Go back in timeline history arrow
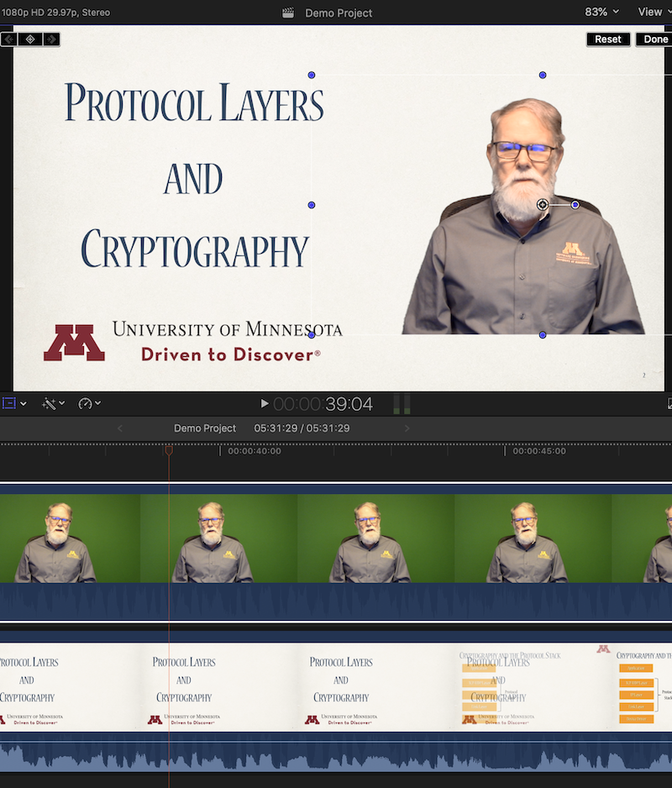This screenshot has height=788, width=672. point(119,428)
